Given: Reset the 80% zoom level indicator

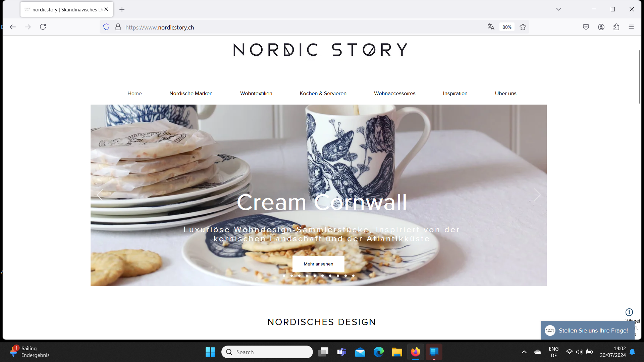Looking at the screenshot, I should coord(507,27).
